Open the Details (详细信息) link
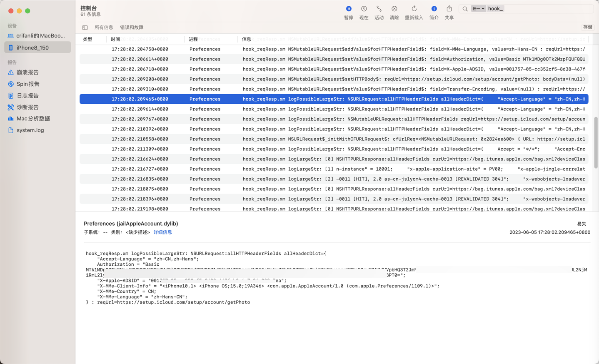Viewport: 599px width, 364px height. pos(163,232)
